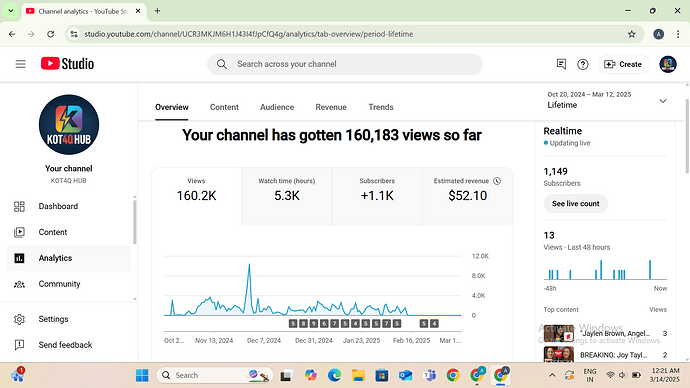Click the sidebar scroll up arrow

[x=135, y=198]
